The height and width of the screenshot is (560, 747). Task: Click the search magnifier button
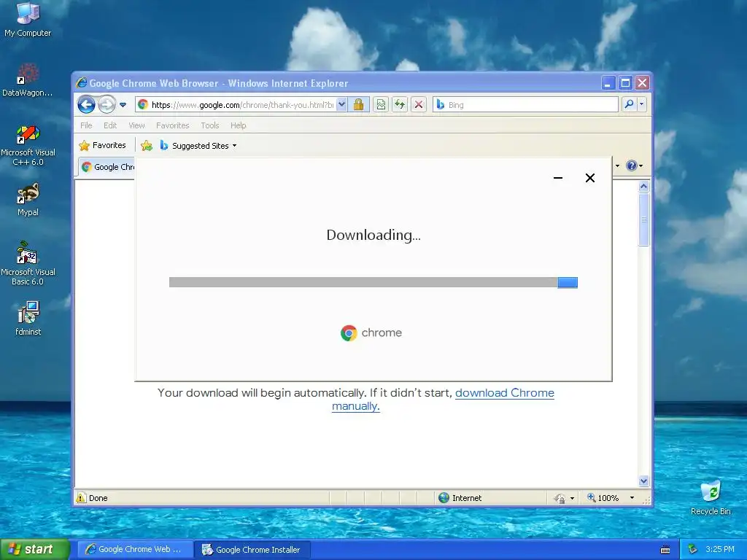pos(629,104)
